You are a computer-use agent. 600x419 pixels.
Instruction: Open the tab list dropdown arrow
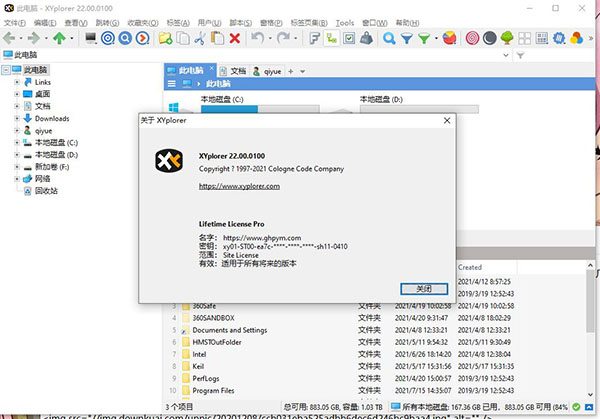[x=303, y=72]
